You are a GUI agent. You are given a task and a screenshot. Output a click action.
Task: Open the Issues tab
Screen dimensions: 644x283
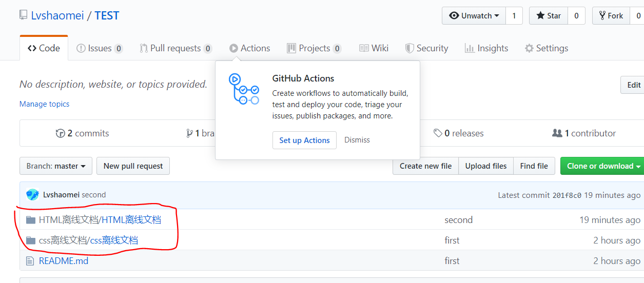pyautogui.click(x=100, y=48)
